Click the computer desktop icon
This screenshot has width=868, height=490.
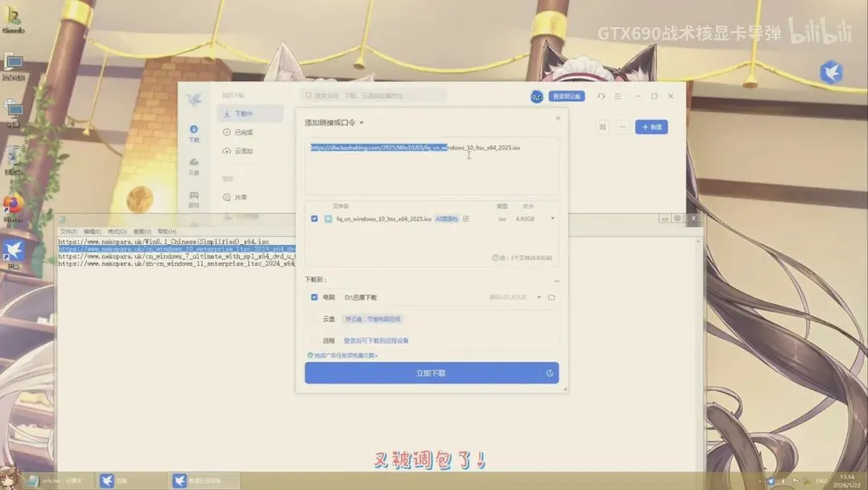pyautogui.click(x=14, y=67)
